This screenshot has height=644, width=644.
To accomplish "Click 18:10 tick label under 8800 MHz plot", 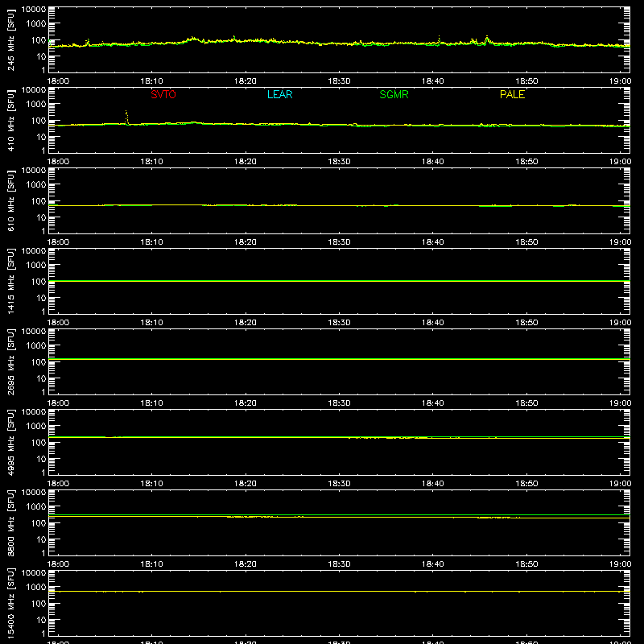I will 151,564.
